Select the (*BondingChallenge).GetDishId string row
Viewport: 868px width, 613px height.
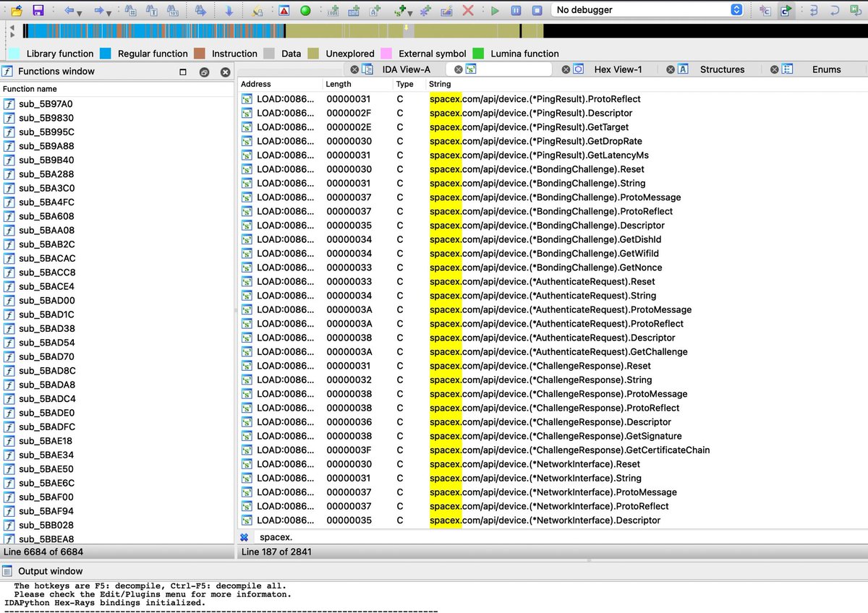[553, 239]
